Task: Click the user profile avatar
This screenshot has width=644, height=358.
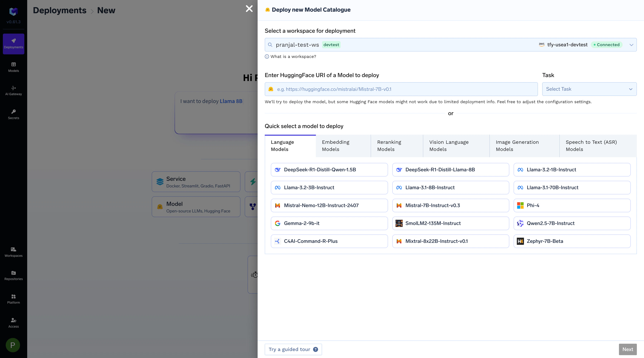Action: 13,345
